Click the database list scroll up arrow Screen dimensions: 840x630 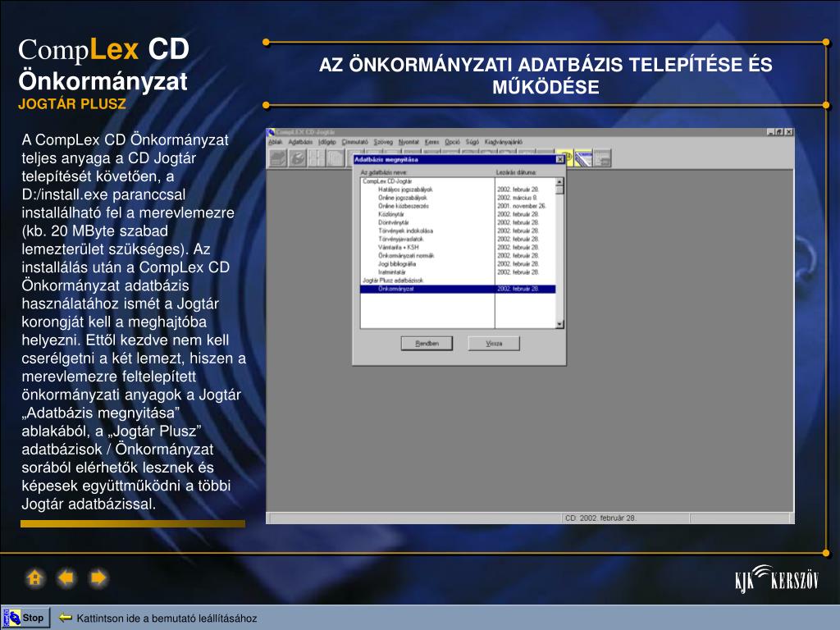(x=559, y=181)
